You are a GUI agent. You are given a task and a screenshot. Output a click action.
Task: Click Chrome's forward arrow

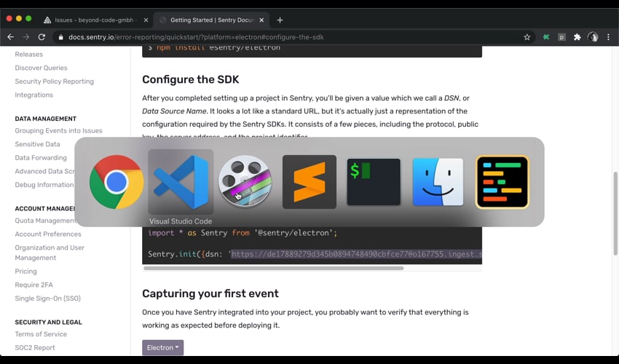(x=26, y=37)
